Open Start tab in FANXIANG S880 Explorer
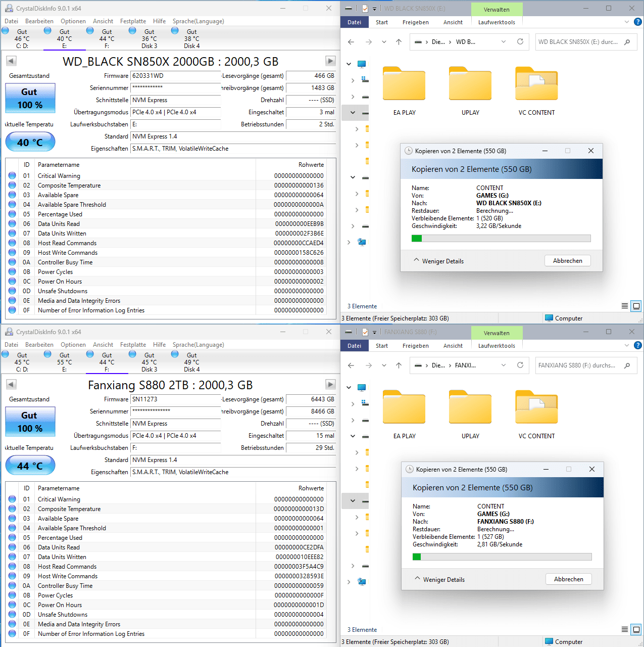Screen dimensions: 644x647 [382, 346]
